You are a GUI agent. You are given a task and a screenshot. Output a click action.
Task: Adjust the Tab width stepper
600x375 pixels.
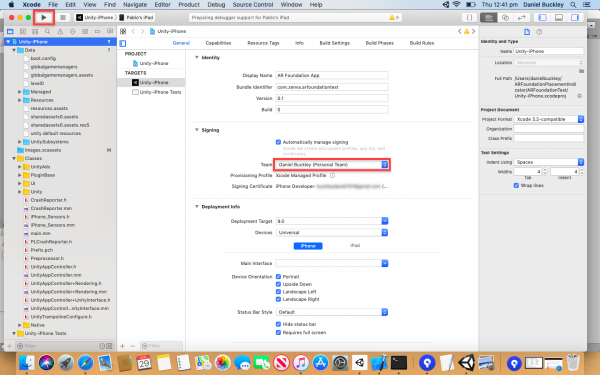click(545, 172)
